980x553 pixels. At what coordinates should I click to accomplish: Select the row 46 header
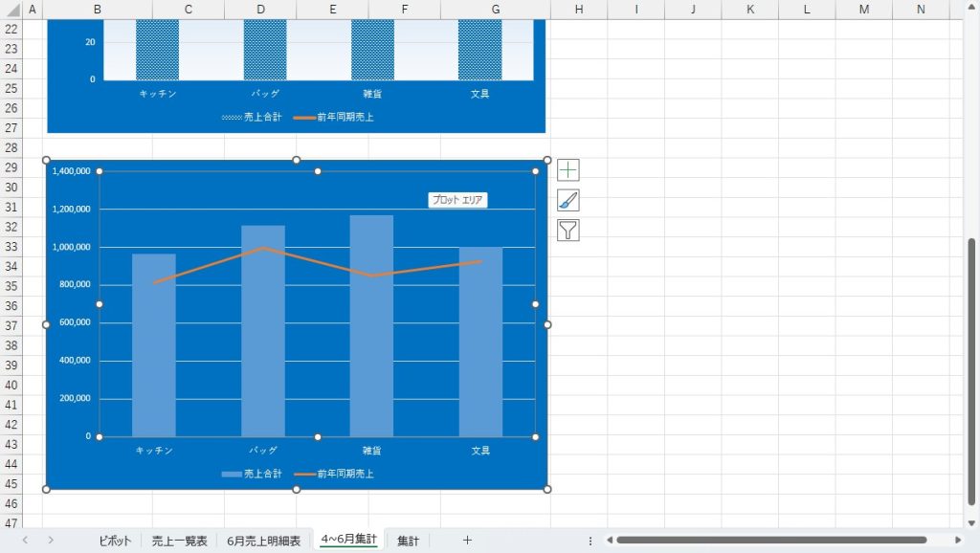click(x=11, y=503)
